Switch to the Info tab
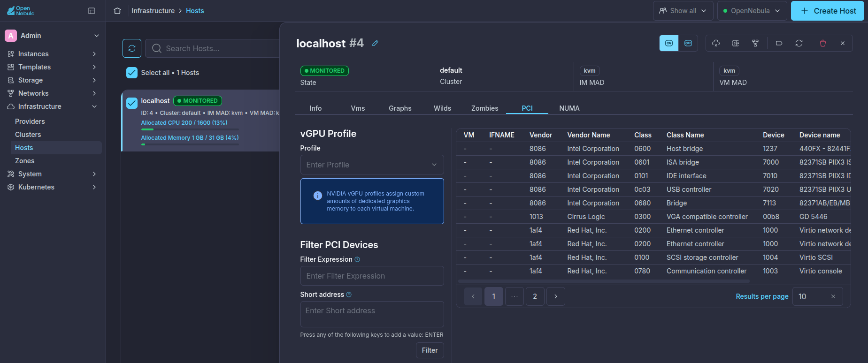This screenshot has width=868, height=363. [315, 108]
